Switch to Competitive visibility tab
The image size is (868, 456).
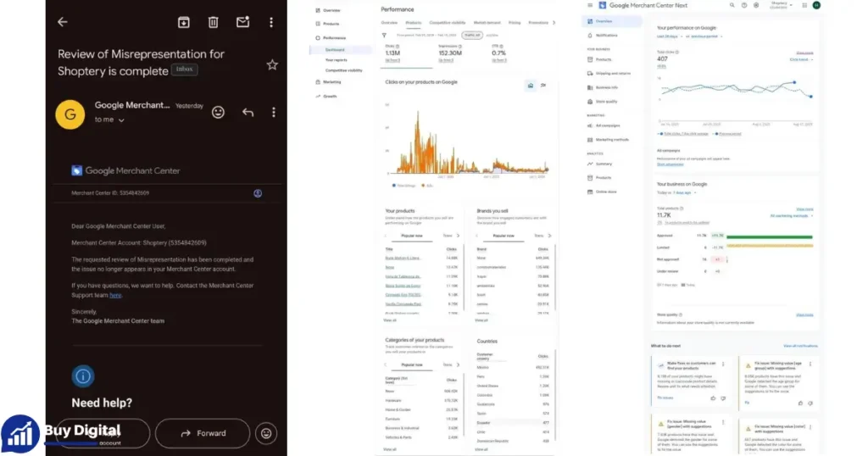(448, 23)
